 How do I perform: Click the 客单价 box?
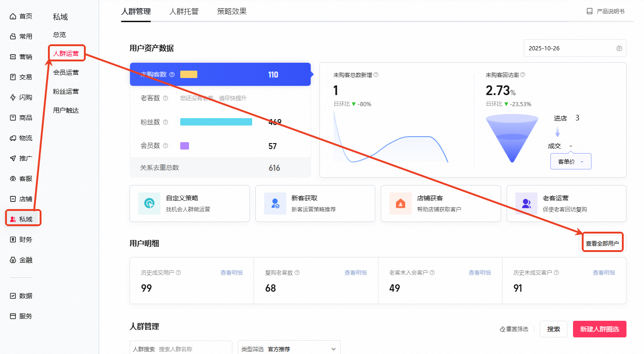571,162
